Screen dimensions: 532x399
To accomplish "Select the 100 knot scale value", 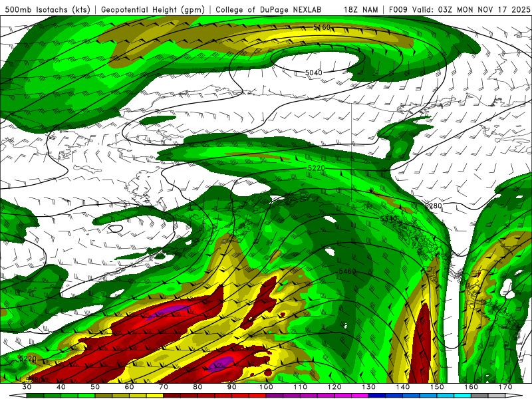I will (x=266, y=387).
